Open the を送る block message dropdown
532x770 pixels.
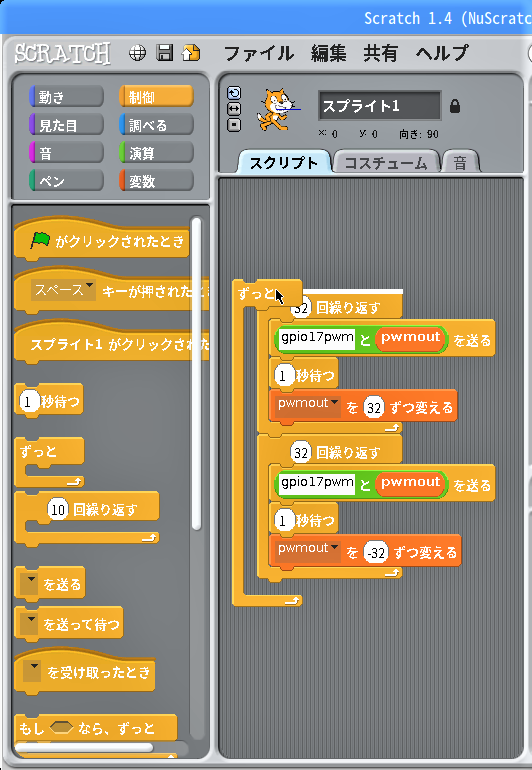(31, 583)
